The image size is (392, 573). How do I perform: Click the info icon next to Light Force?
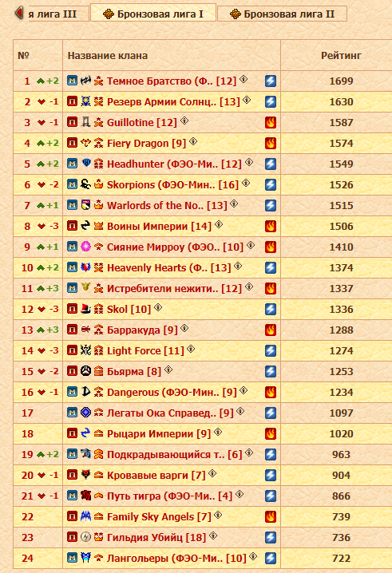191,349
